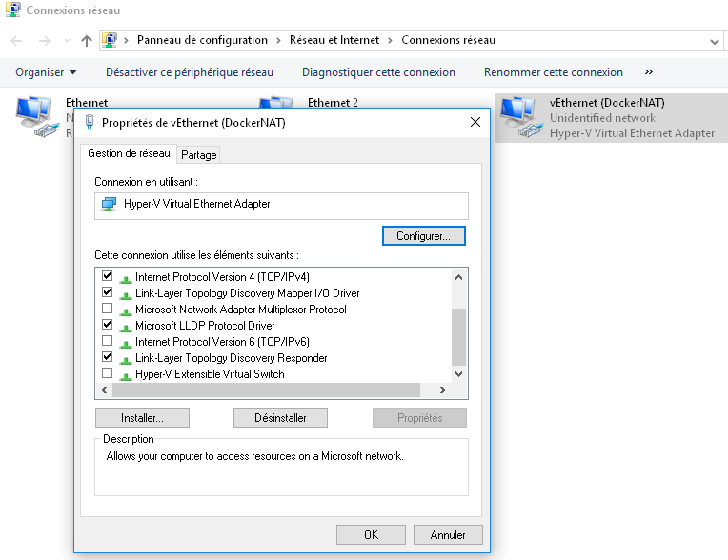
Task: Enable Microsoft Network Adapter Multiplexor Protocol
Action: (108, 308)
